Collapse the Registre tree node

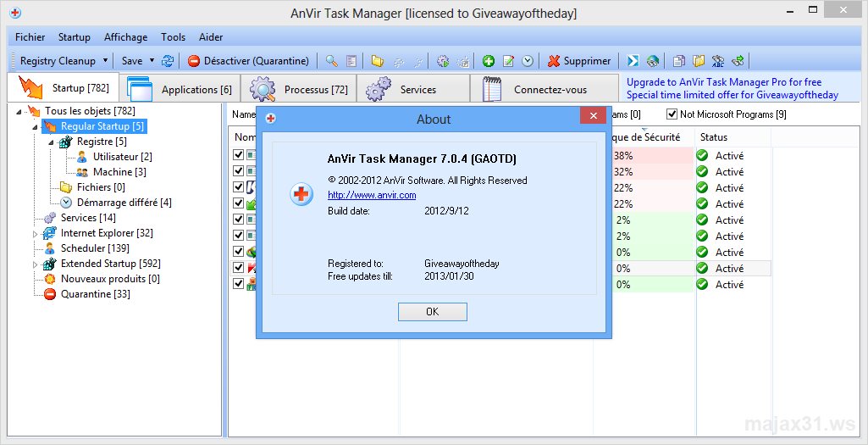51,142
